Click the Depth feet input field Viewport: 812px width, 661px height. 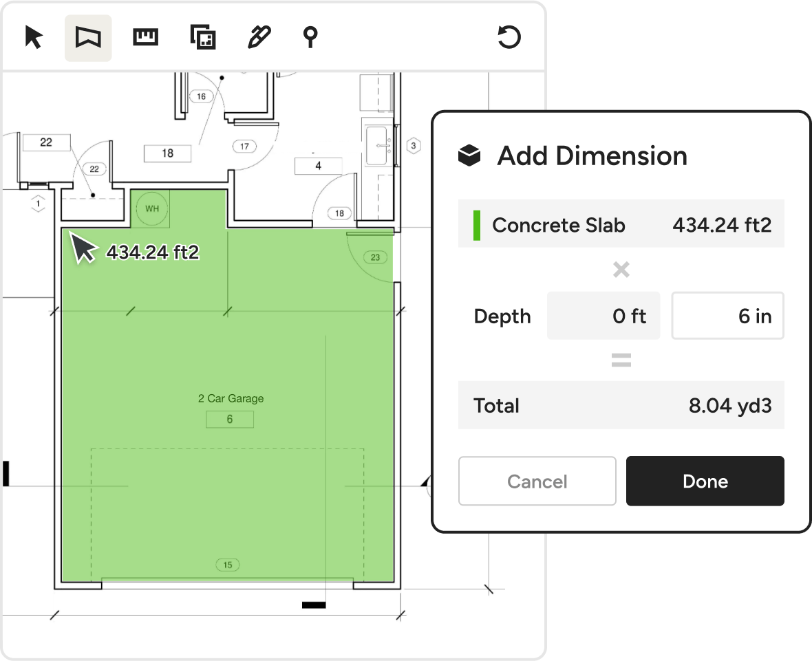click(x=603, y=316)
